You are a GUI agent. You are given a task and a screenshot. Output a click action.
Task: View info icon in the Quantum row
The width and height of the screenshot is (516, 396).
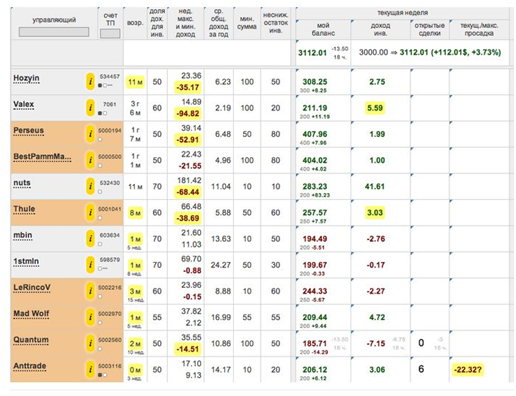(x=90, y=343)
